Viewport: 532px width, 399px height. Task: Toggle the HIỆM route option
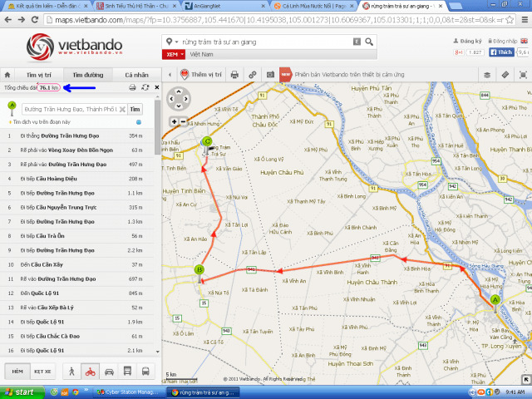click(17, 372)
